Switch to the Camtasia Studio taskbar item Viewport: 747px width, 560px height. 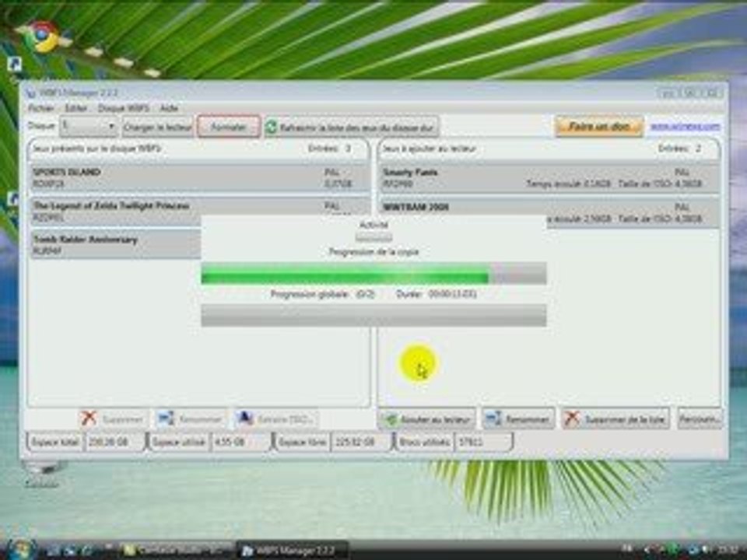coord(177,551)
